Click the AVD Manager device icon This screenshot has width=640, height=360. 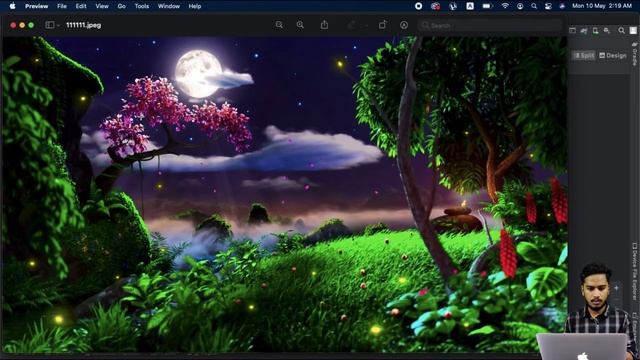click(596, 31)
